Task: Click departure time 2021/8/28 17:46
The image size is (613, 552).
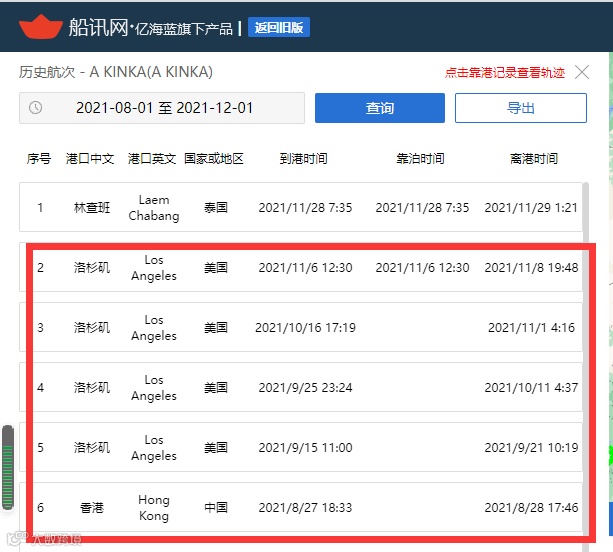Action: click(531, 507)
